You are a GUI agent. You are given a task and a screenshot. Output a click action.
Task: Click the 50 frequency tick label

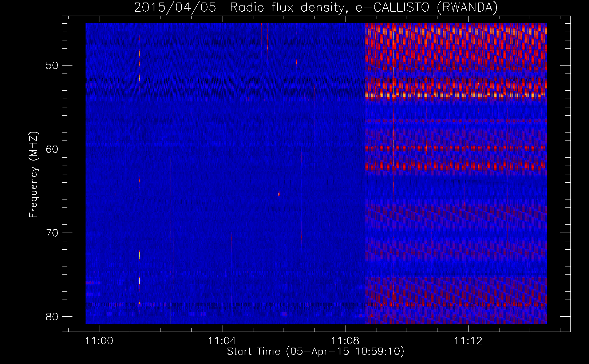[x=52, y=66]
